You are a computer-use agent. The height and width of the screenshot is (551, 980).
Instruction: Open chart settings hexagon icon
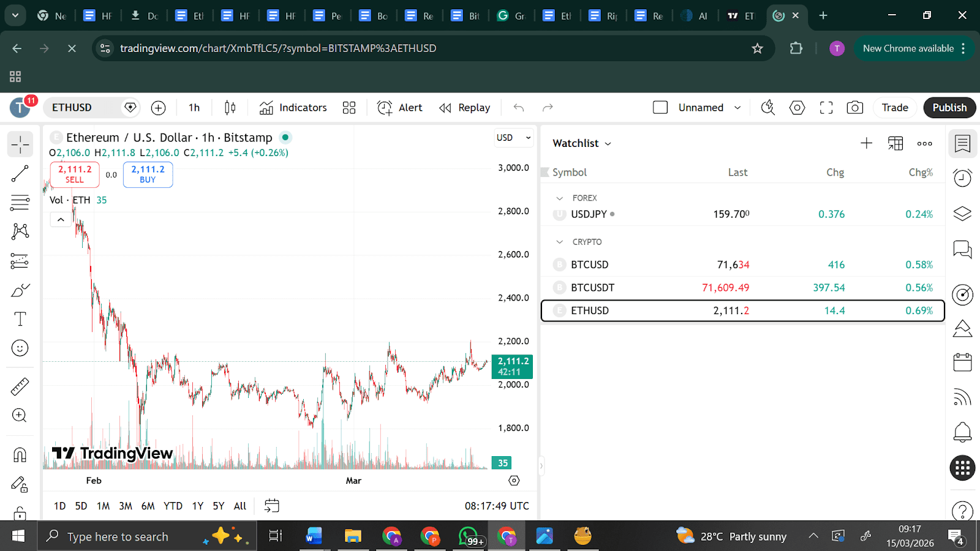pos(797,108)
